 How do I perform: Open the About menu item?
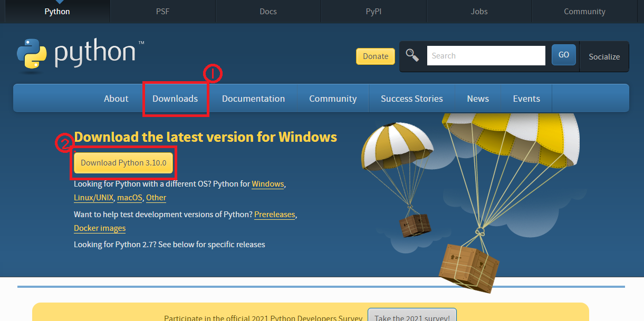pos(116,99)
